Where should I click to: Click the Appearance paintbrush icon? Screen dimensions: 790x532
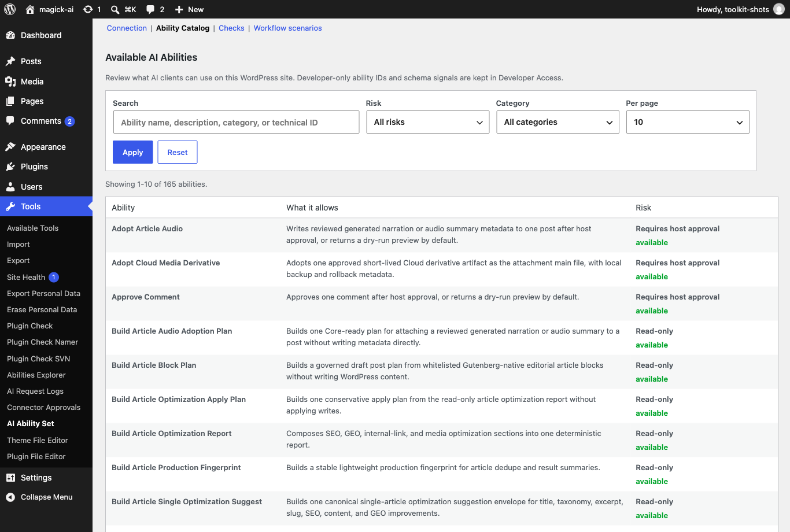click(10, 147)
